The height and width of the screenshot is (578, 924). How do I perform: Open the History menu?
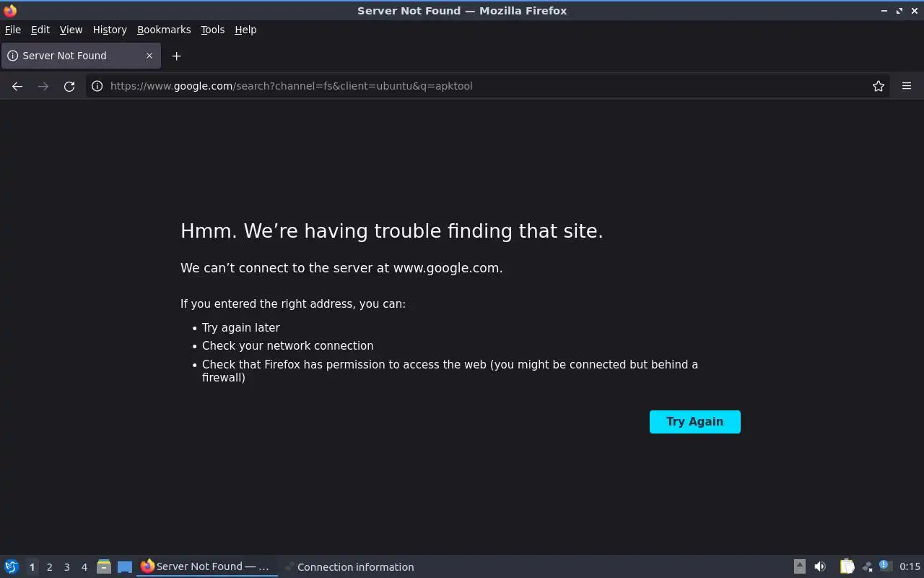pyautogui.click(x=110, y=30)
